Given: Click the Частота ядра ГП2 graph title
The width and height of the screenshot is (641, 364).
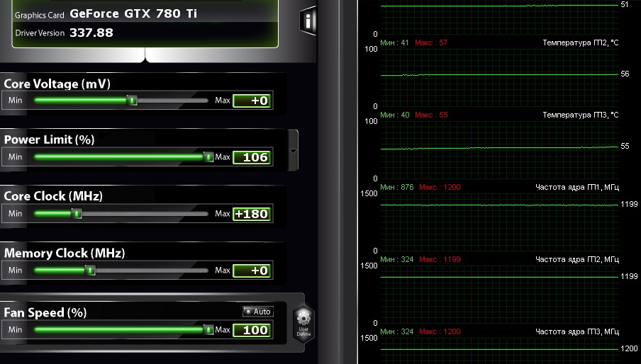Looking at the screenshot, I should (577, 259).
